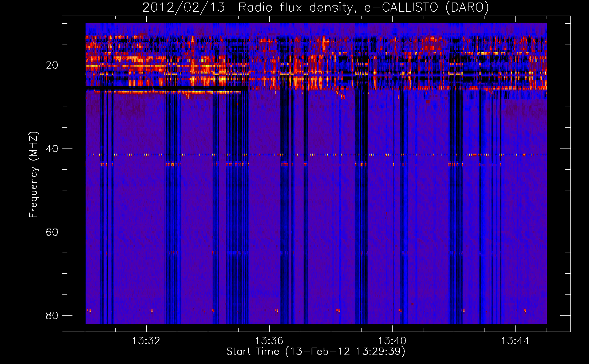Click the '40' frequency tick label
The width and height of the screenshot is (589, 364).
pyautogui.click(x=52, y=149)
